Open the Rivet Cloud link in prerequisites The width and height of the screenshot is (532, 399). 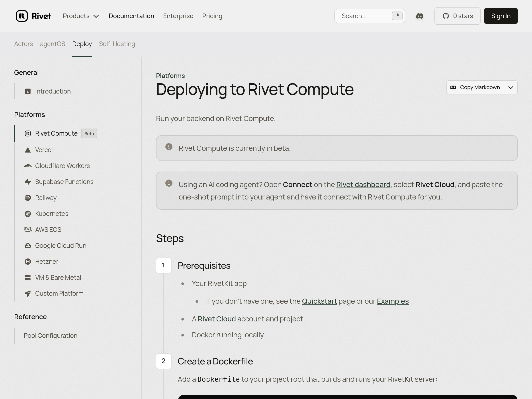pyautogui.click(x=217, y=319)
